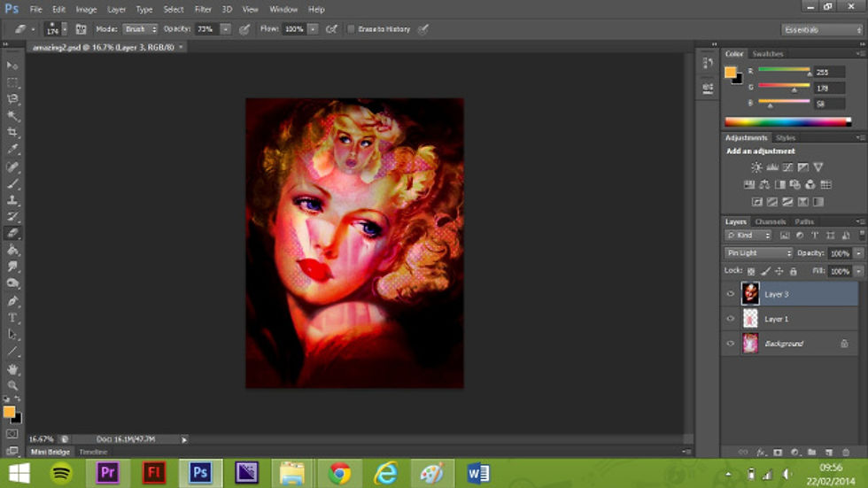Toggle lock image pixels
The width and height of the screenshot is (868, 488).
click(765, 271)
